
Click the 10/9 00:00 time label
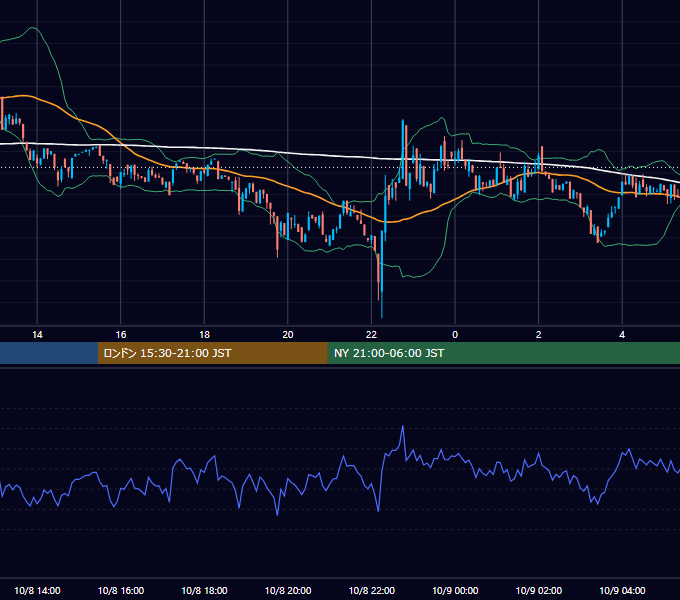(x=455, y=590)
